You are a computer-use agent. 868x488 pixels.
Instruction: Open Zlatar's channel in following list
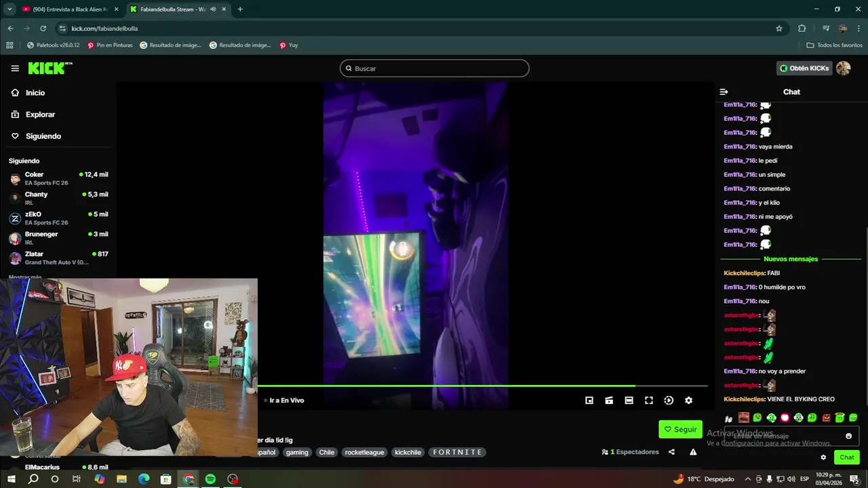[x=58, y=258]
